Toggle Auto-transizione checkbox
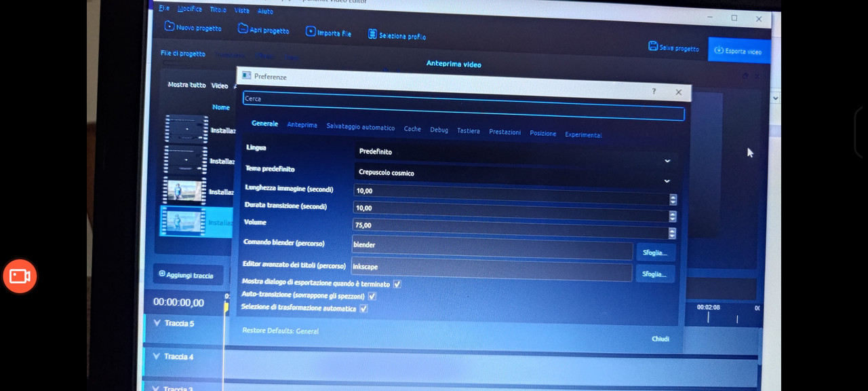868x391 pixels. point(372,297)
